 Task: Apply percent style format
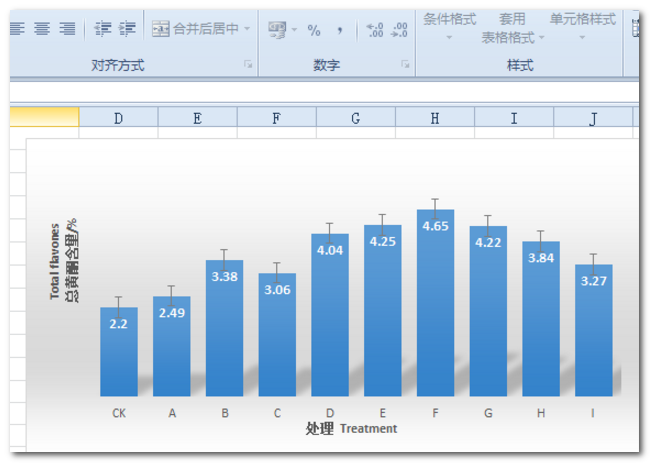314,30
